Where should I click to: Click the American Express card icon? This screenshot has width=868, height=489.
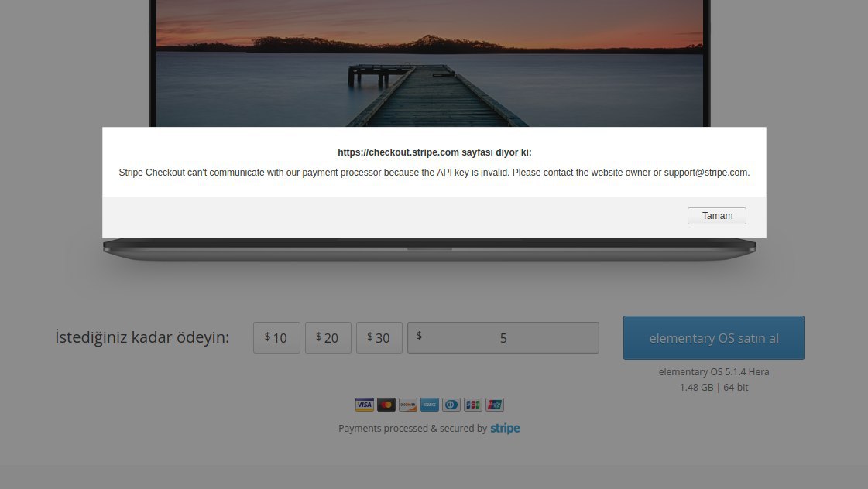point(429,405)
